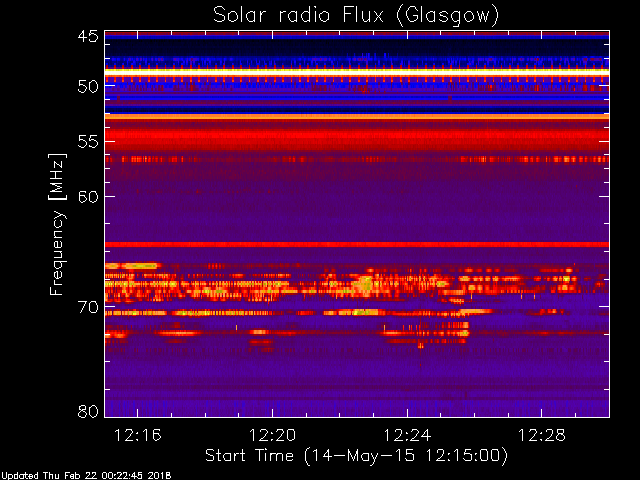Click the 12:24 time tick label
The height and width of the screenshot is (480, 640).
407,436
